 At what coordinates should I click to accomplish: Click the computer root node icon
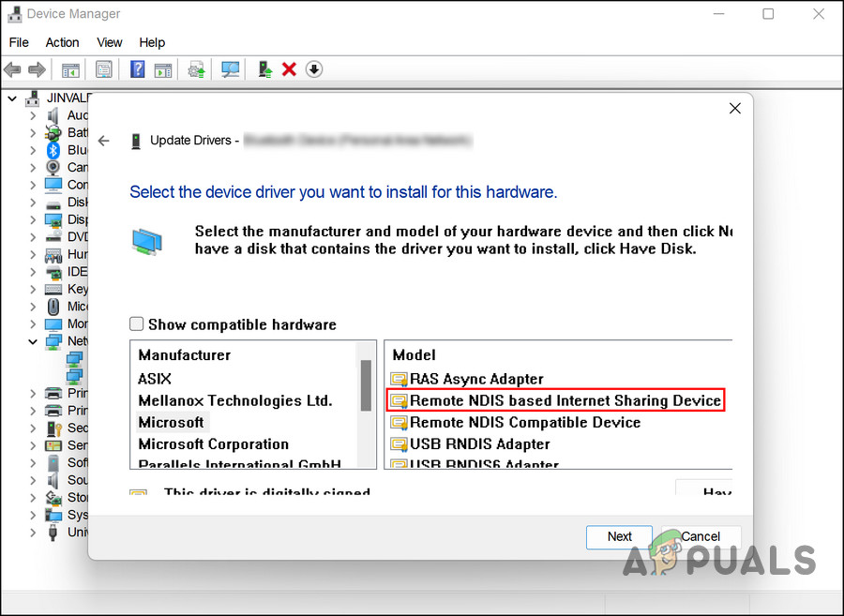point(33,98)
